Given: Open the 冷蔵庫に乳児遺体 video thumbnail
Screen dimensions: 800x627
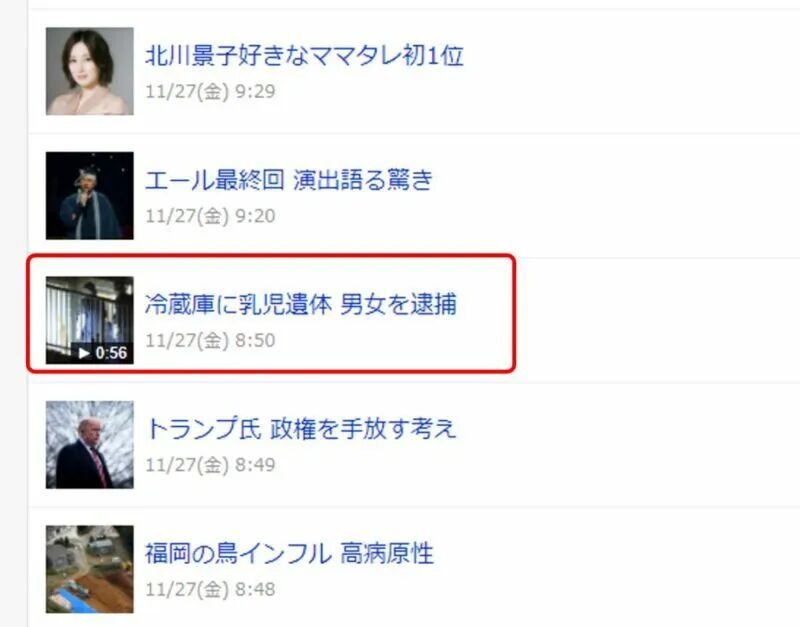Looking at the screenshot, I should click(x=90, y=320).
